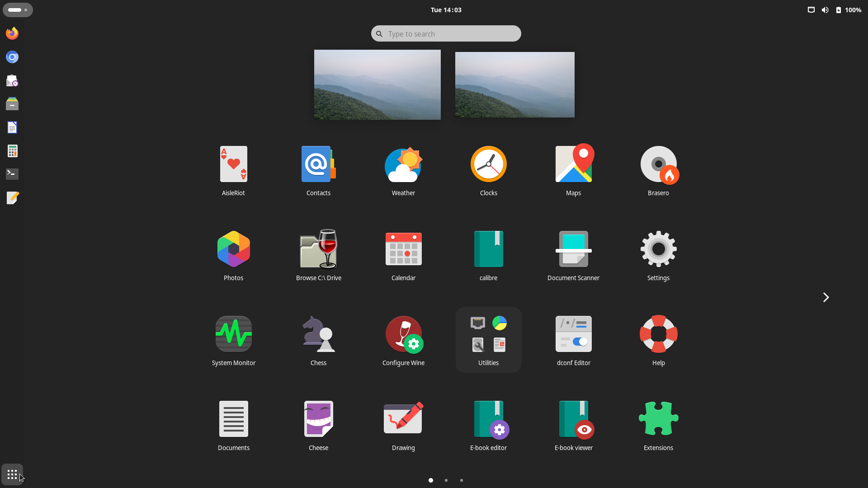Viewport: 868px width, 488px height.
Task: Launch the E-book editor
Action: [x=488, y=425]
